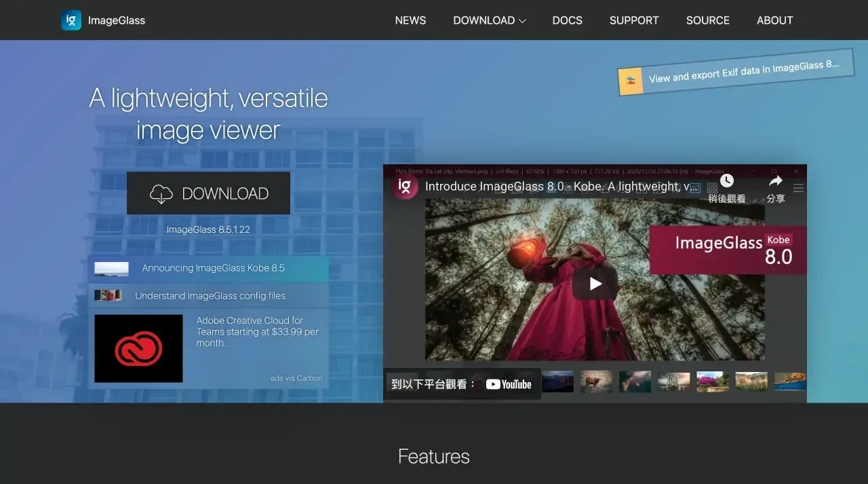Screen dimensions: 868x484
Task: Click the Kobe 8.5 announcement thumbnail
Action: click(x=111, y=269)
